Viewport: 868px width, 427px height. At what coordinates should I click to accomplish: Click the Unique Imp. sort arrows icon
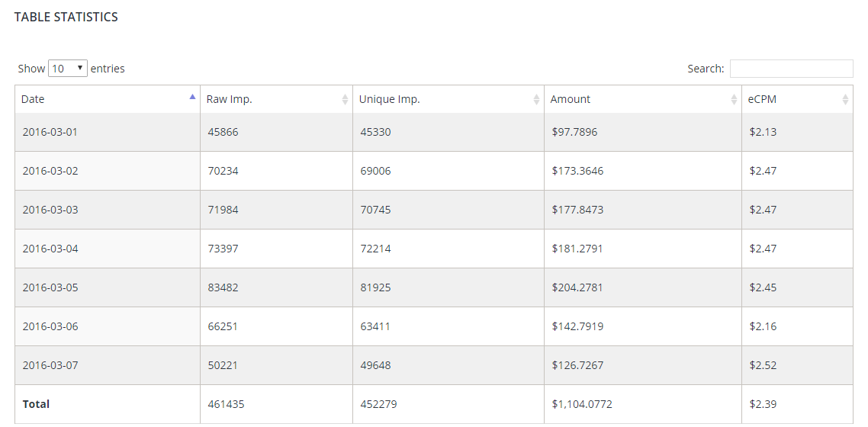click(537, 99)
